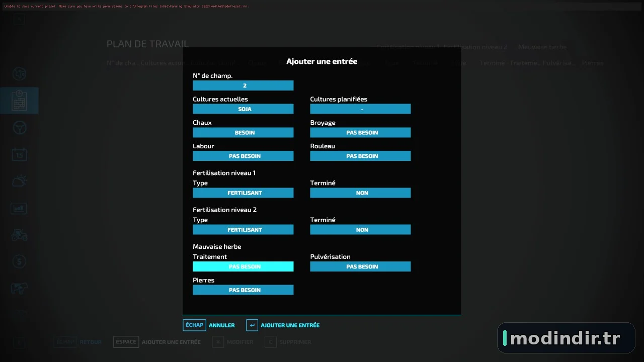Click ESPACE Ajouter une entrée in background footer
Viewport: 644px width, 362px height.
coord(157,342)
